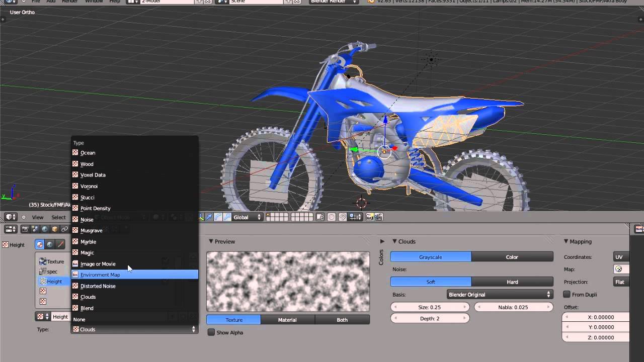Open the Constraints properties tab icon

point(64,229)
